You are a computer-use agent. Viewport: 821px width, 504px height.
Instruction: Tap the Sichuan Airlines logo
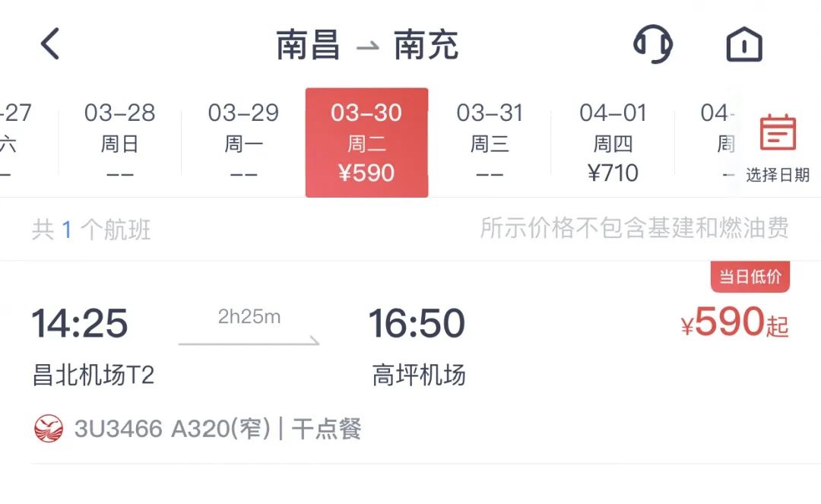[49, 429]
